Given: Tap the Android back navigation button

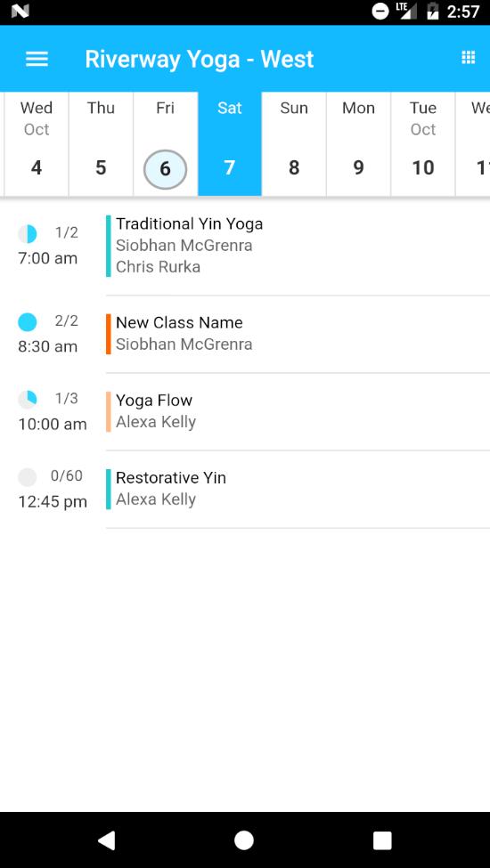Looking at the screenshot, I should pos(106,840).
